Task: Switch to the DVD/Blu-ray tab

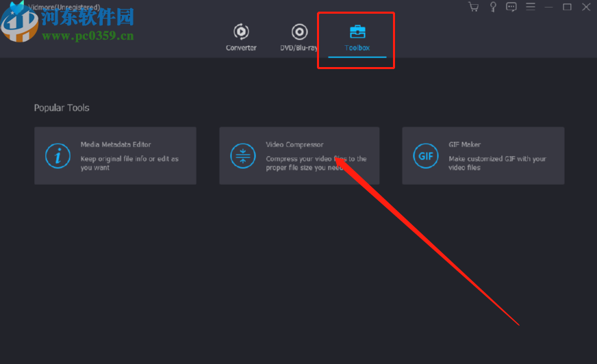Action: (299, 37)
